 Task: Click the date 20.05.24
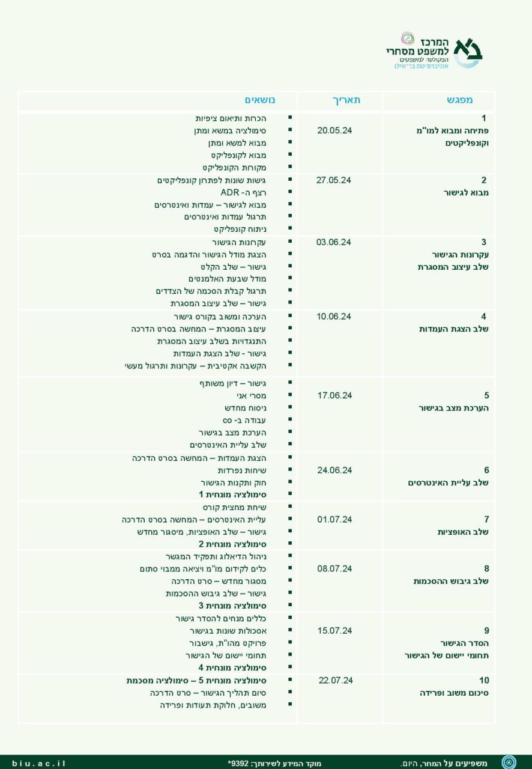[334, 130]
